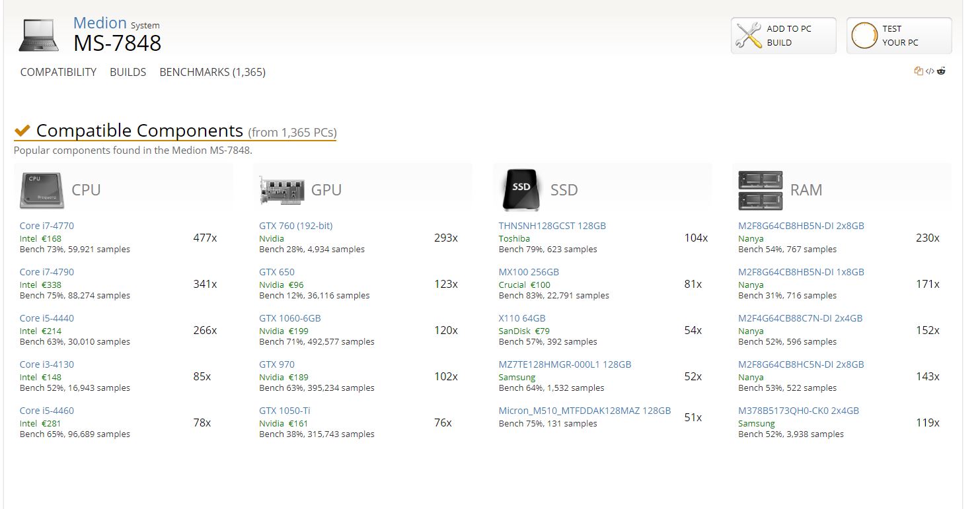Open the Core i3-4130 link

click(x=46, y=364)
